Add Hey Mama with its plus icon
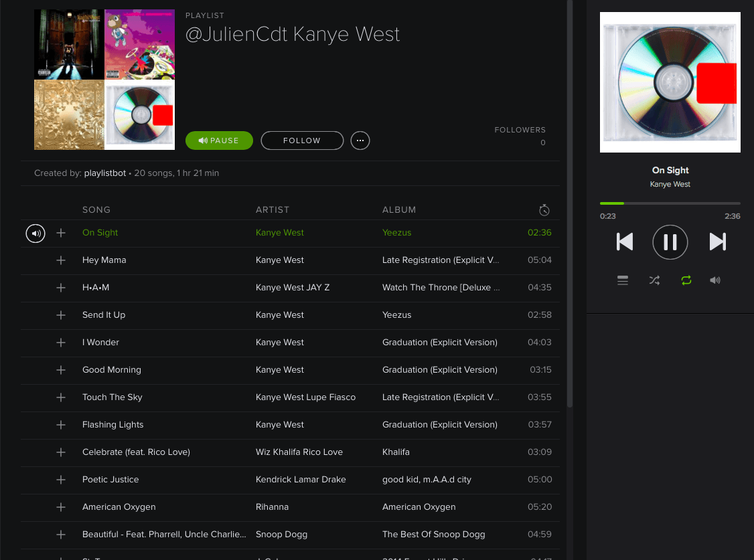The image size is (754, 560). 61,260
